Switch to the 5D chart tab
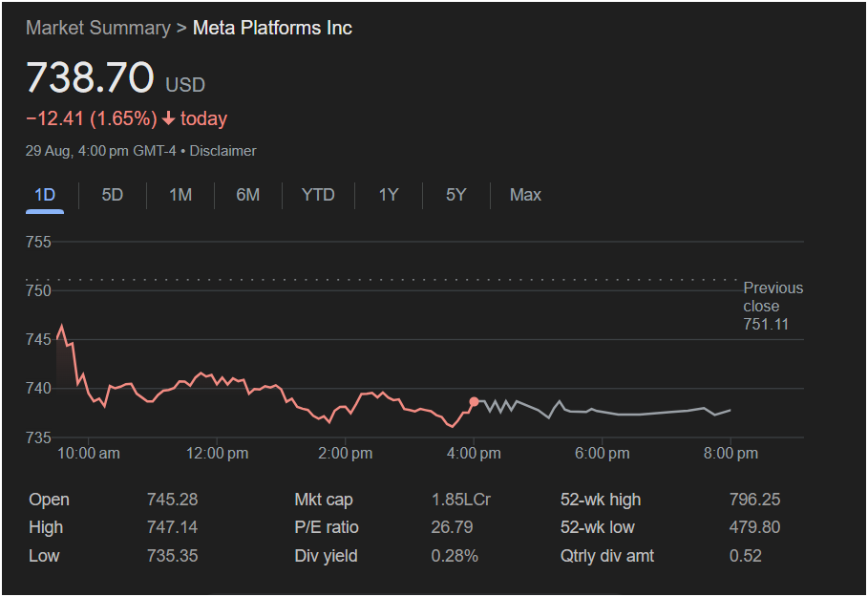Viewport: 868px width, 597px height. [x=113, y=195]
